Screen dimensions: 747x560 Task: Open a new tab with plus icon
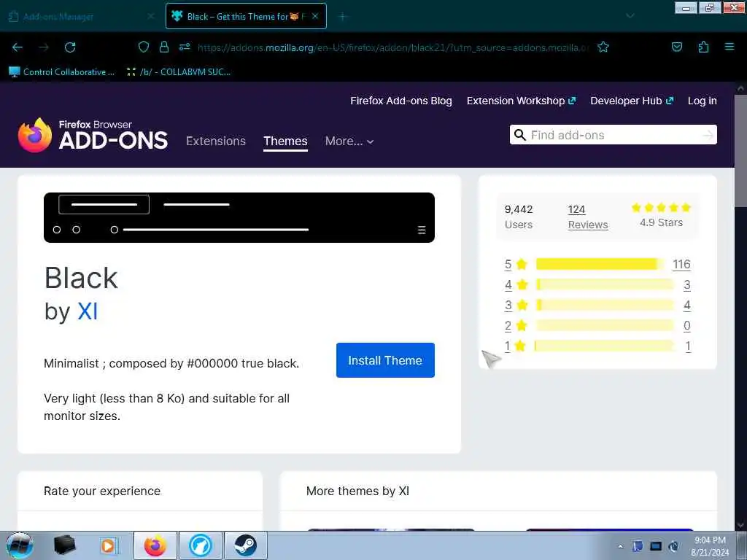click(x=342, y=17)
